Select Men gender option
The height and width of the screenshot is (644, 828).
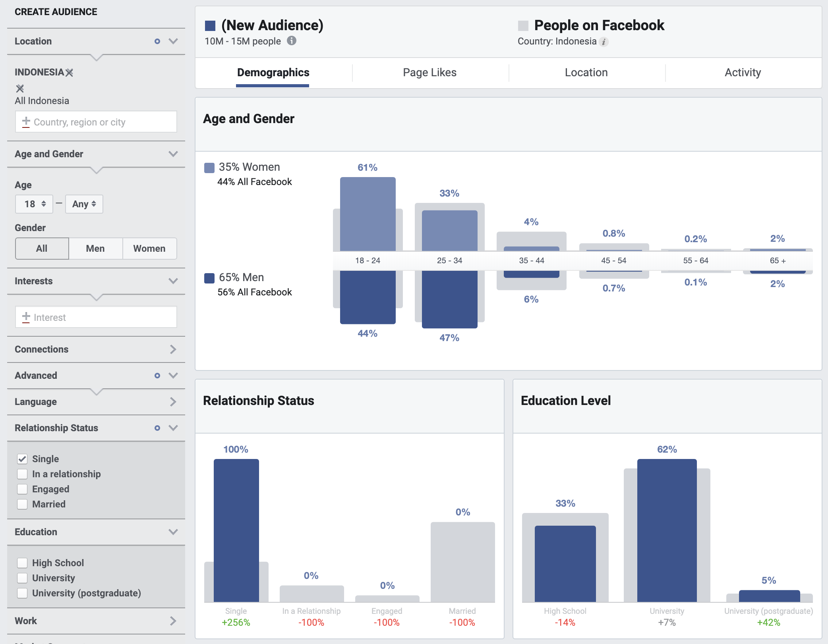tap(95, 249)
